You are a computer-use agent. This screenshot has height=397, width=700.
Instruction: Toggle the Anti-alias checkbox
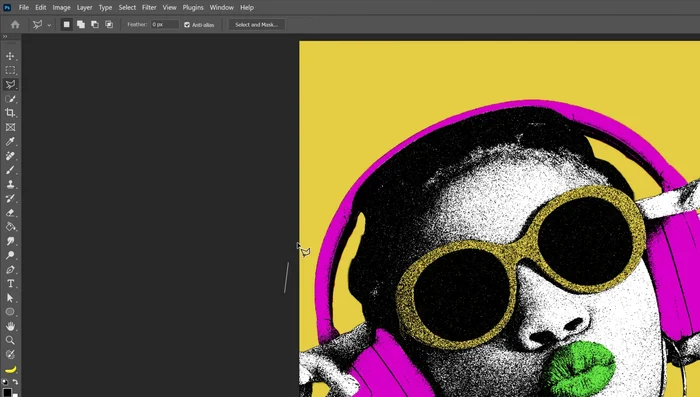point(187,25)
